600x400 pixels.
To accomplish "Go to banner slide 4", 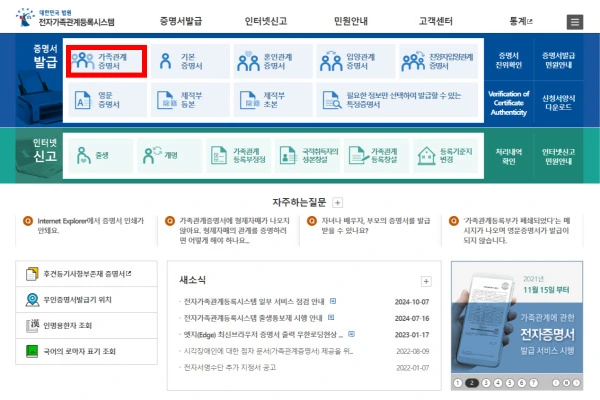I will click(x=498, y=383).
